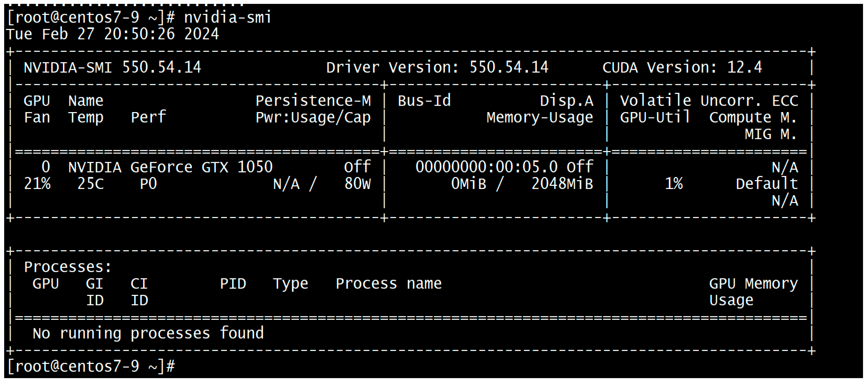Click the 2048MiB total memory value
Viewport: 868px width, 382px height.
tap(562, 184)
